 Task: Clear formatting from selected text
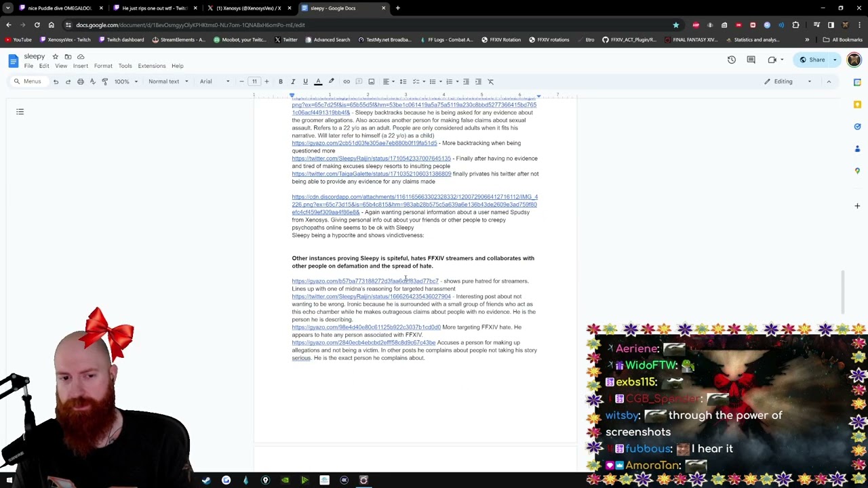point(491,81)
